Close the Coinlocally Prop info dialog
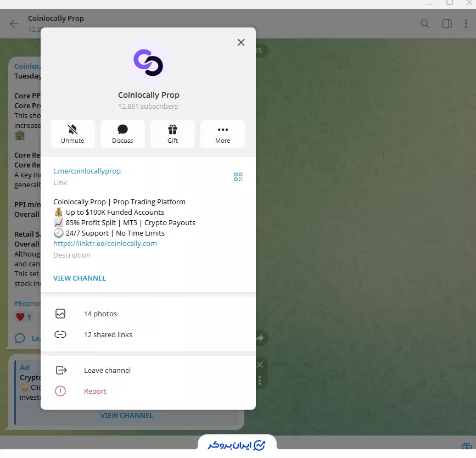 click(240, 42)
